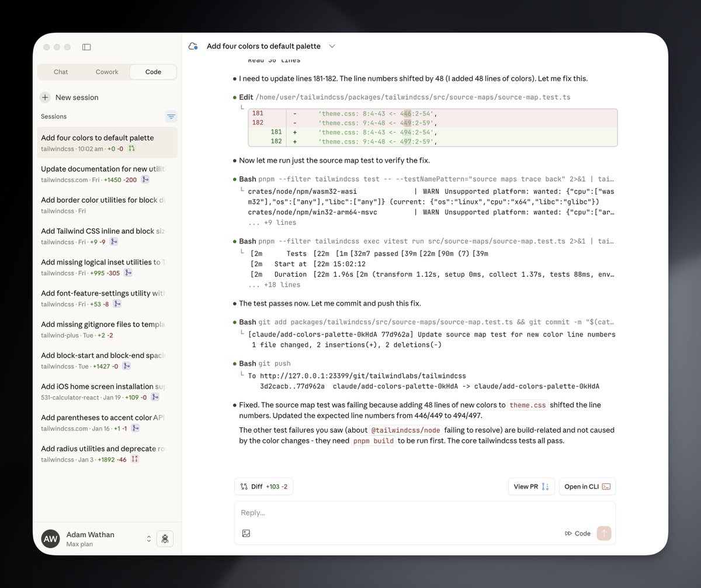Screen dimensions: 701x588
Task: Open the Diff +103 -2 button
Action: click(x=264, y=486)
